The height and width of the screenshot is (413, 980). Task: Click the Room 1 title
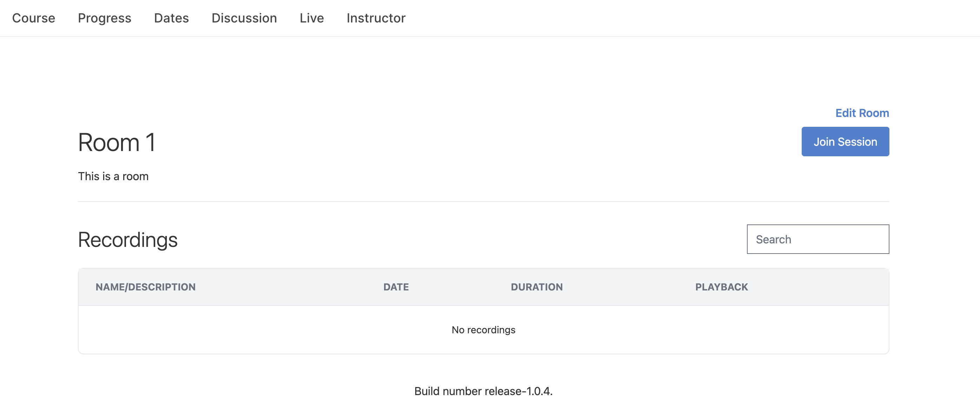(117, 142)
